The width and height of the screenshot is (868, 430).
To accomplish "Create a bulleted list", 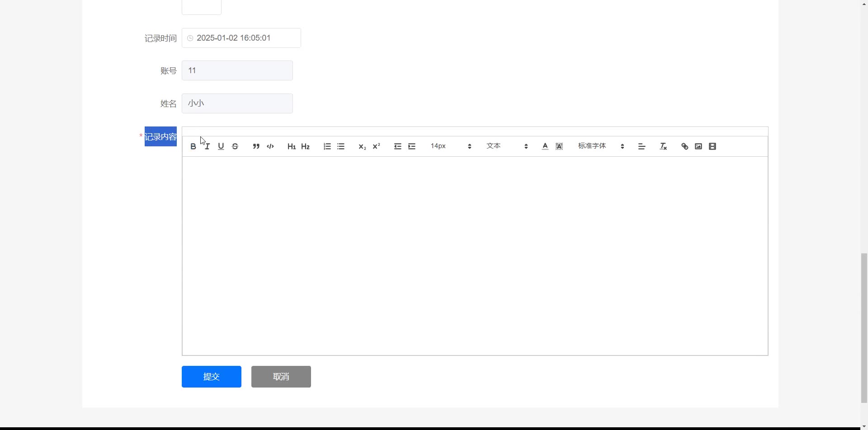I will (x=341, y=146).
